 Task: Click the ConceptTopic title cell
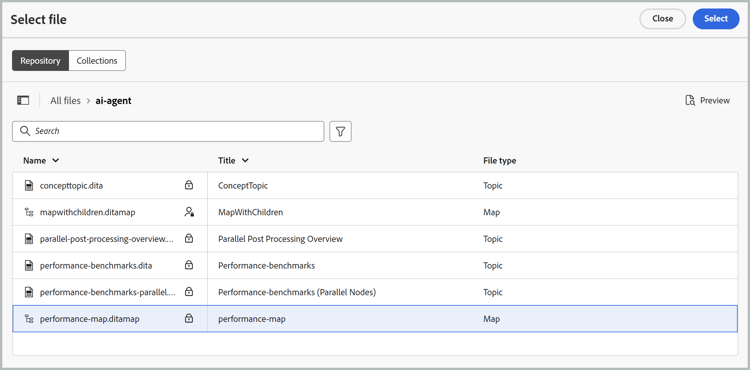tap(243, 186)
